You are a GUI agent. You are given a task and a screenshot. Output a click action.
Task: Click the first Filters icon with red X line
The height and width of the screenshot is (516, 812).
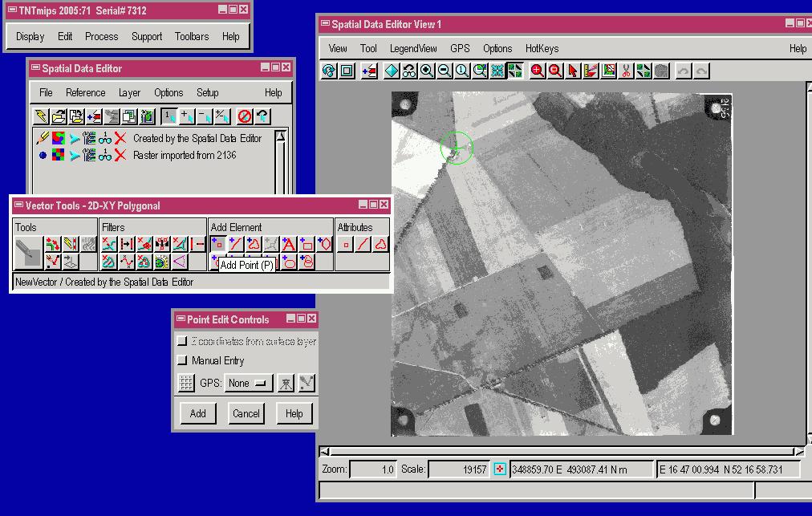(x=109, y=243)
